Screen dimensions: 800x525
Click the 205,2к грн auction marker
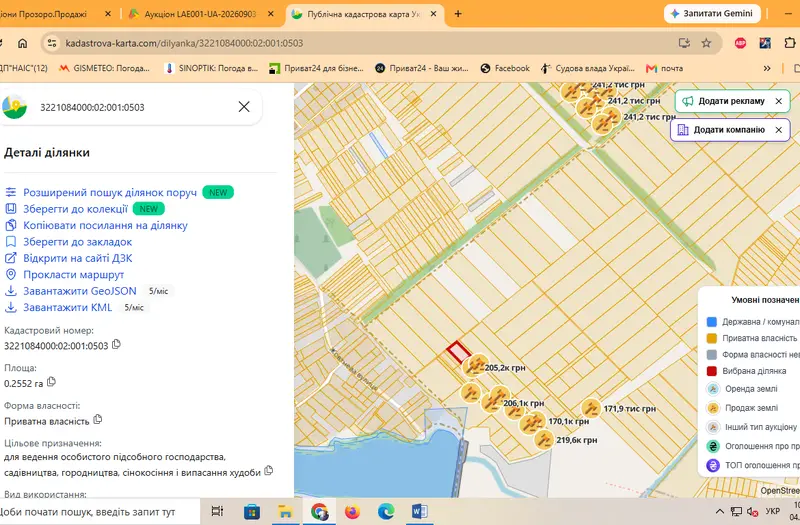[x=476, y=365]
